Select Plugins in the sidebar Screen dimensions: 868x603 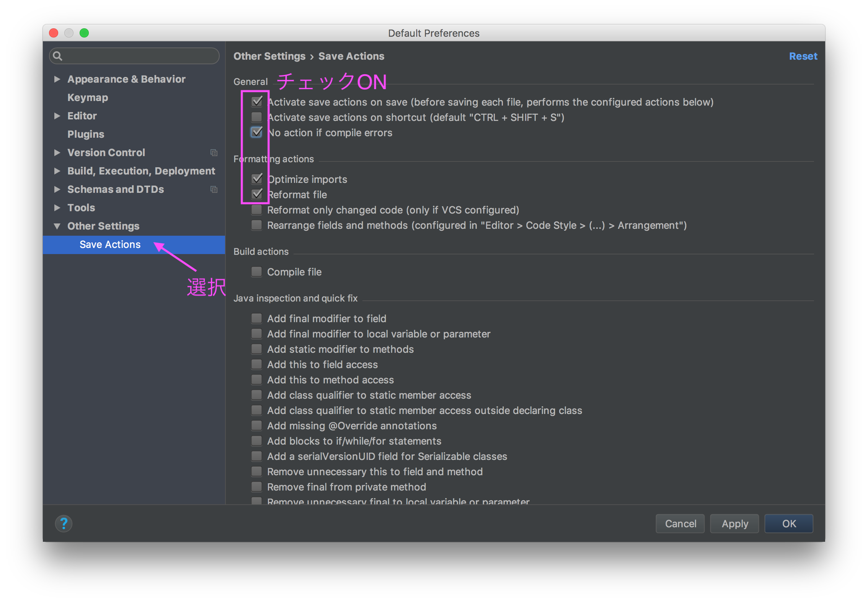tap(86, 134)
